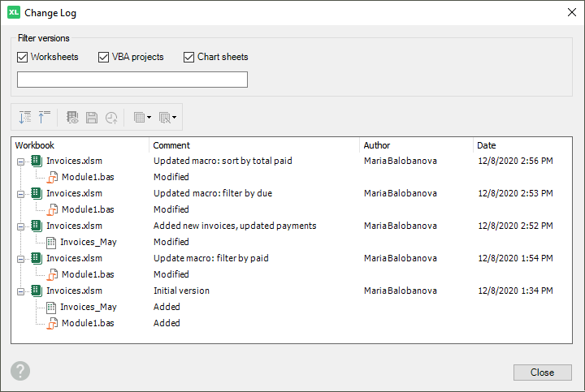Select Invoices.xlsm label in the 2:53 PM row

click(74, 193)
